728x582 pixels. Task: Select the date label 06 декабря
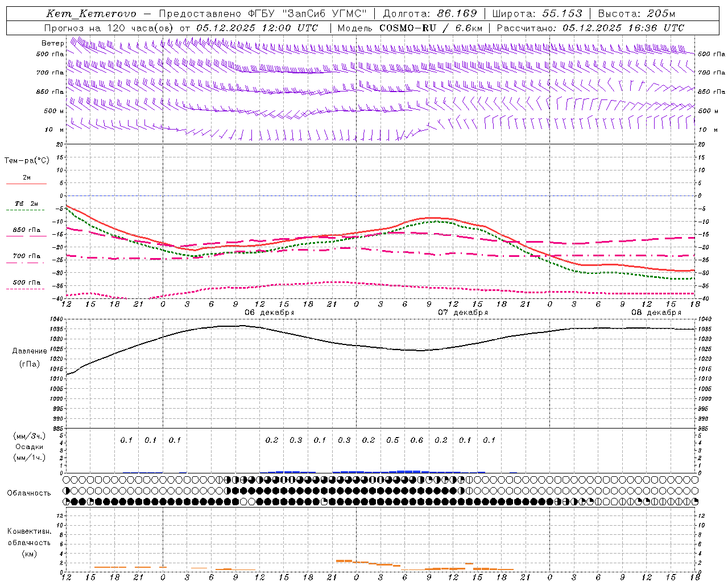click(270, 313)
